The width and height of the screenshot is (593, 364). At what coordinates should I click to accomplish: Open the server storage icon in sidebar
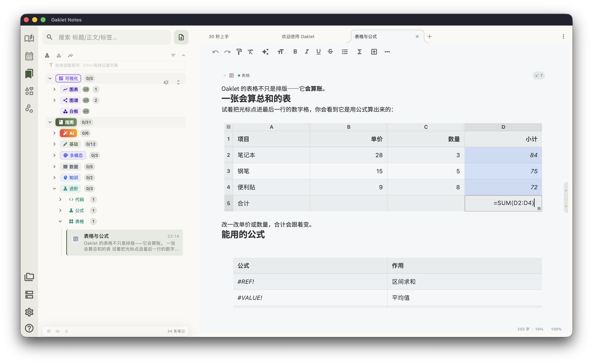(29, 294)
